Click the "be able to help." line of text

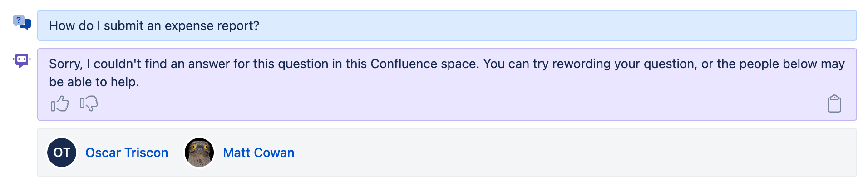coord(94,82)
